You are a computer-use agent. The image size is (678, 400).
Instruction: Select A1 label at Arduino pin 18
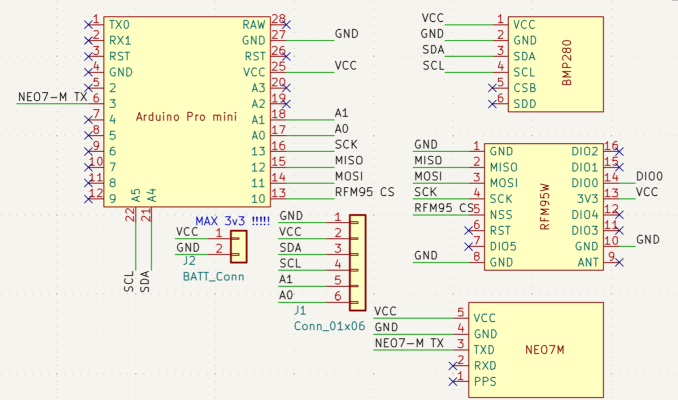point(342,113)
